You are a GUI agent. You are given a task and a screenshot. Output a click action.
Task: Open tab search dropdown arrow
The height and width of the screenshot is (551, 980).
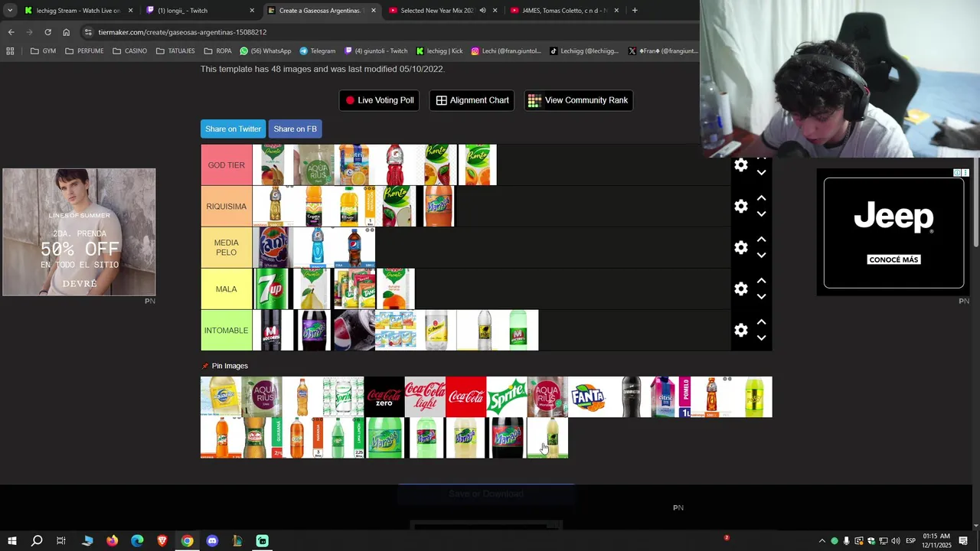(10, 11)
